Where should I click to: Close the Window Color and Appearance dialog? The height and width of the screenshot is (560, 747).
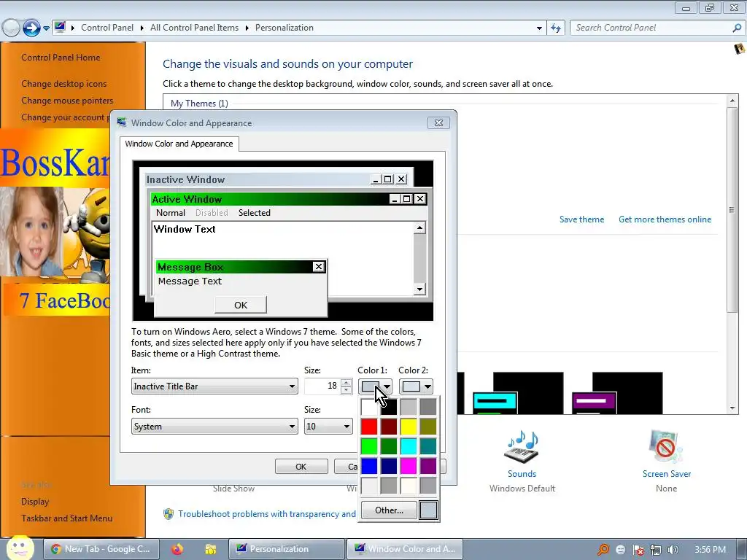click(438, 122)
